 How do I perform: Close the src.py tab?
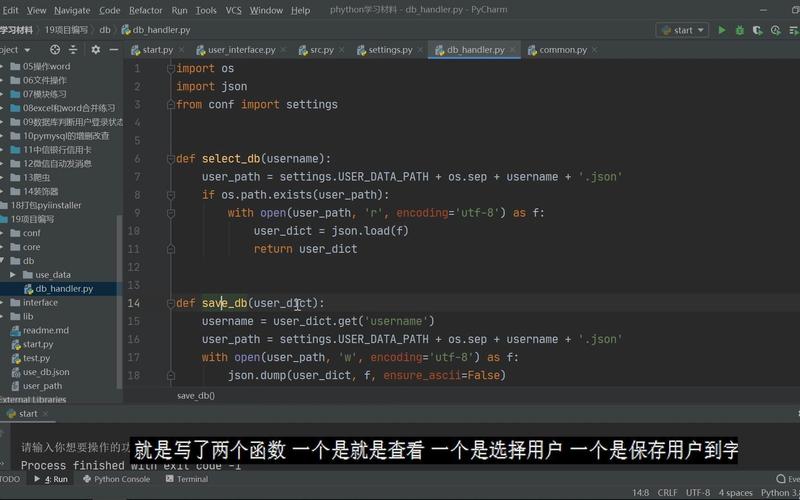pos(341,50)
